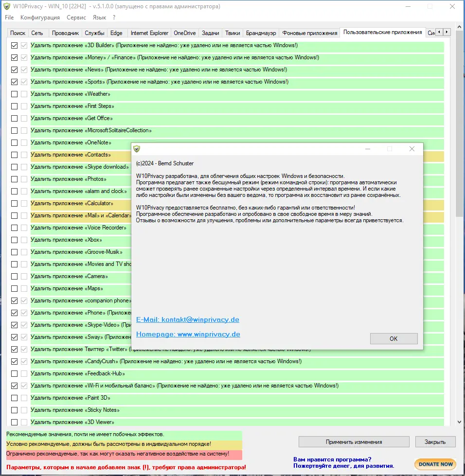Click the Применить изменения button

click(x=354, y=441)
